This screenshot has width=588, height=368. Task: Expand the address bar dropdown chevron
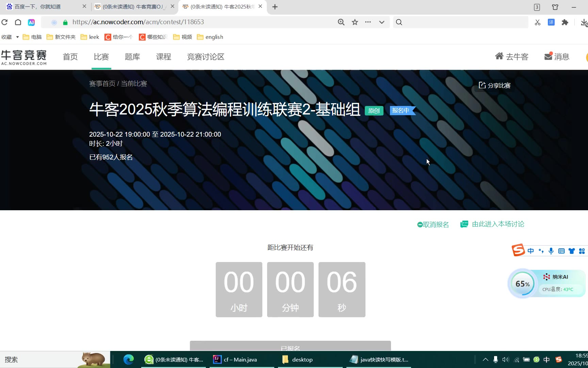(x=382, y=22)
